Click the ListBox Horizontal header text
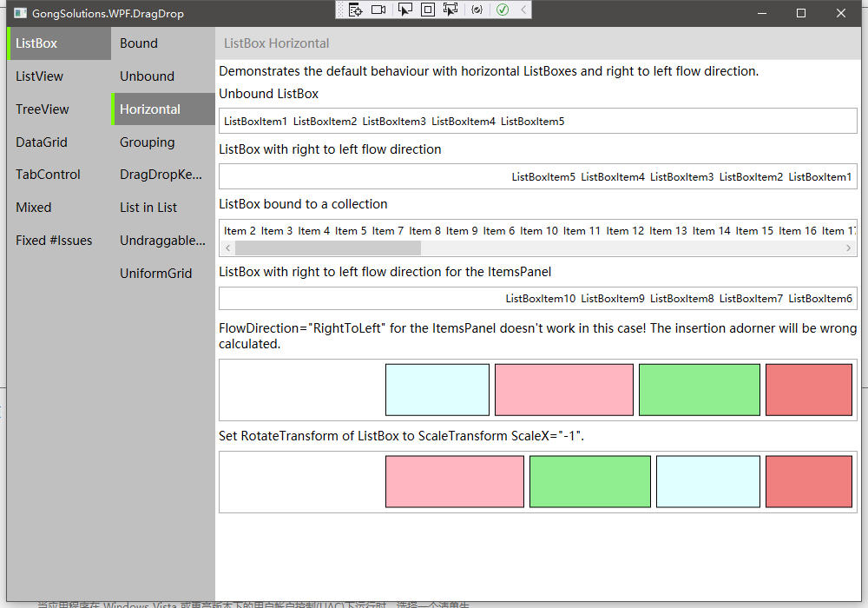This screenshot has height=608, width=868. (x=276, y=43)
